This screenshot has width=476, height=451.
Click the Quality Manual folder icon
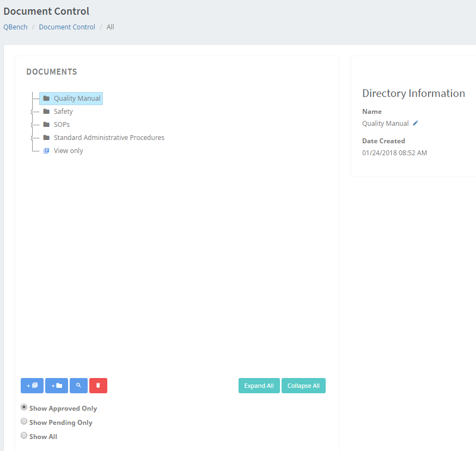46,98
